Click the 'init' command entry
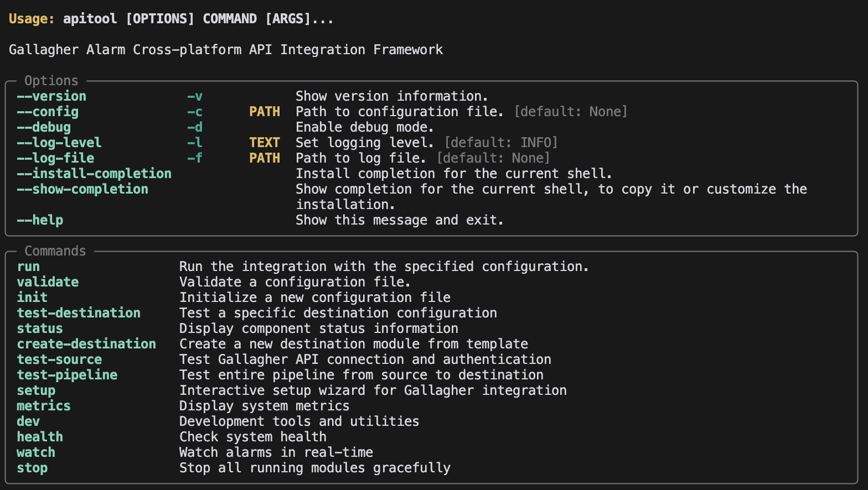868x490 pixels. tap(32, 298)
